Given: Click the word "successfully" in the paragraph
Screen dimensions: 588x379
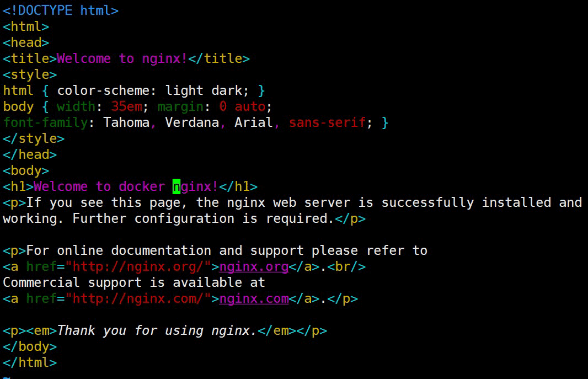Looking at the screenshot, I should [x=427, y=202].
